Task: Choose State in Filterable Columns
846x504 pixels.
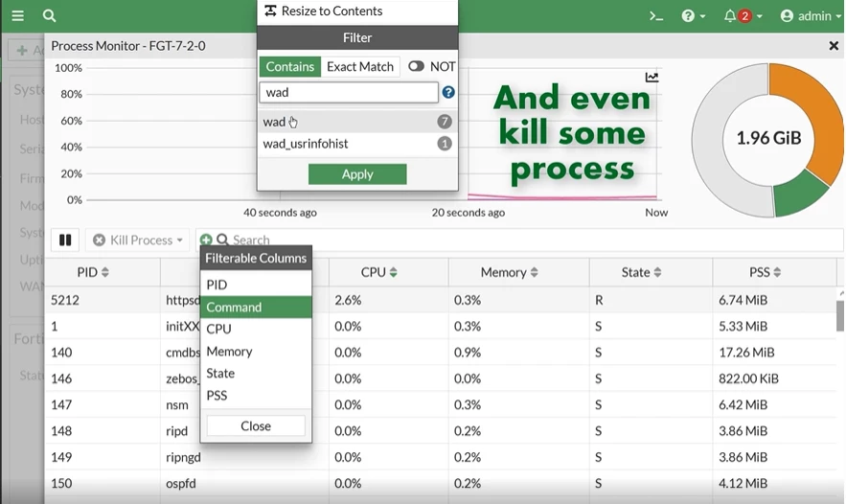Action: tap(256, 374)
